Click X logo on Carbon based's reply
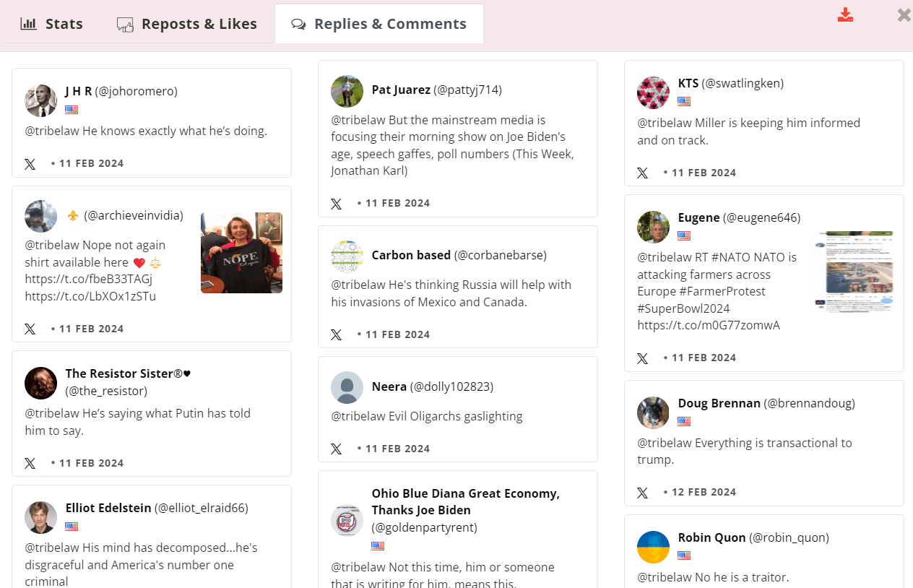This screenshot has height=588, width=913. point(336,335)
